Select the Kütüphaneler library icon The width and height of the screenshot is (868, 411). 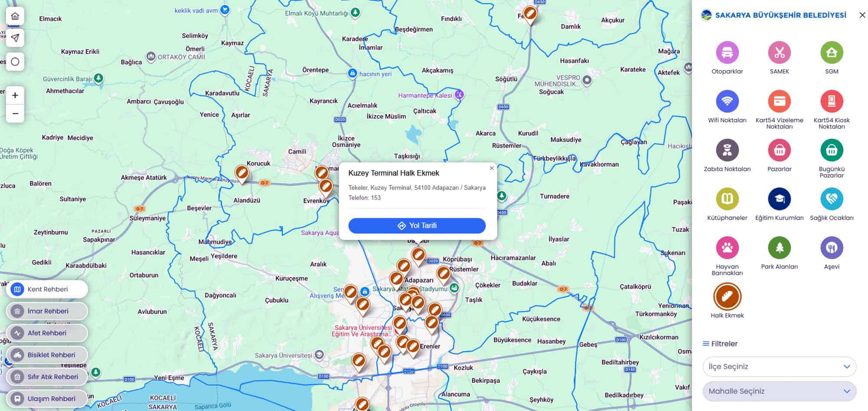[727, 199]
